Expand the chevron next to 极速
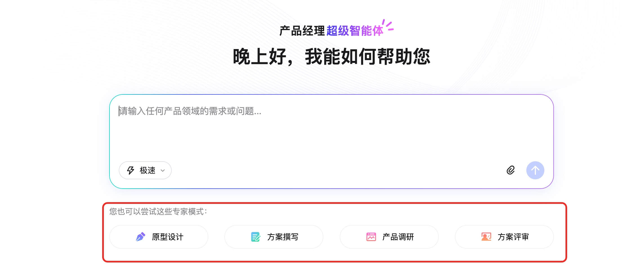Screen dimensions: 644x278 (x=163, y=171)
